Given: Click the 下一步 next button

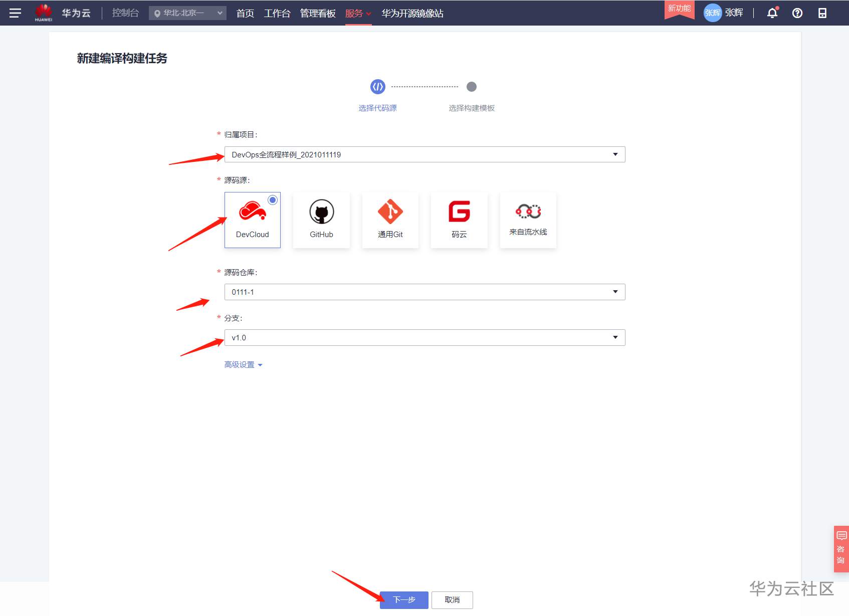Looking at the screenshot, I should pyautogui.click(x=404, y=600).
